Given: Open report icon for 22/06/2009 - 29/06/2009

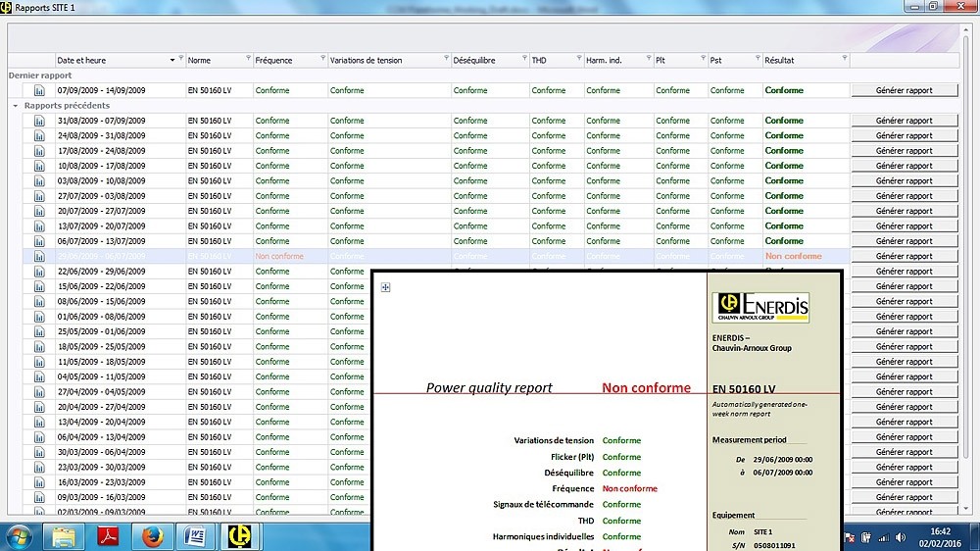Looking at the screenshot, I should click(39, 272).
